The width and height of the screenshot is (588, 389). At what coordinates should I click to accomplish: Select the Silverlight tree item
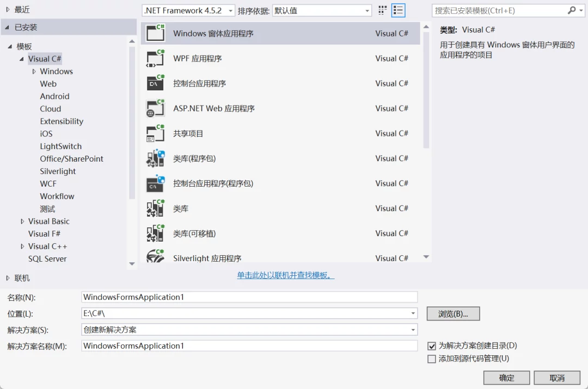[x=58, y=171]
